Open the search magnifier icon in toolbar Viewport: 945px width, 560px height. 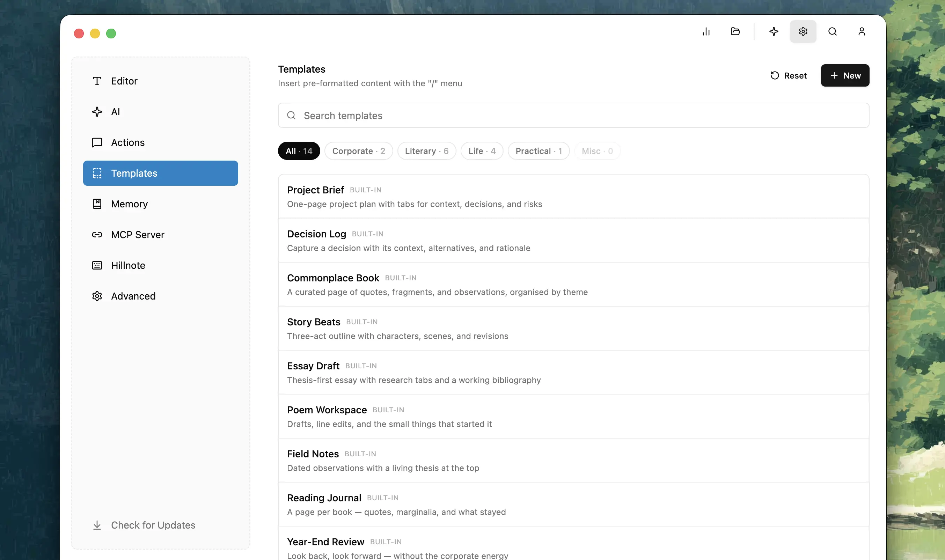click(x=833, y=32)
